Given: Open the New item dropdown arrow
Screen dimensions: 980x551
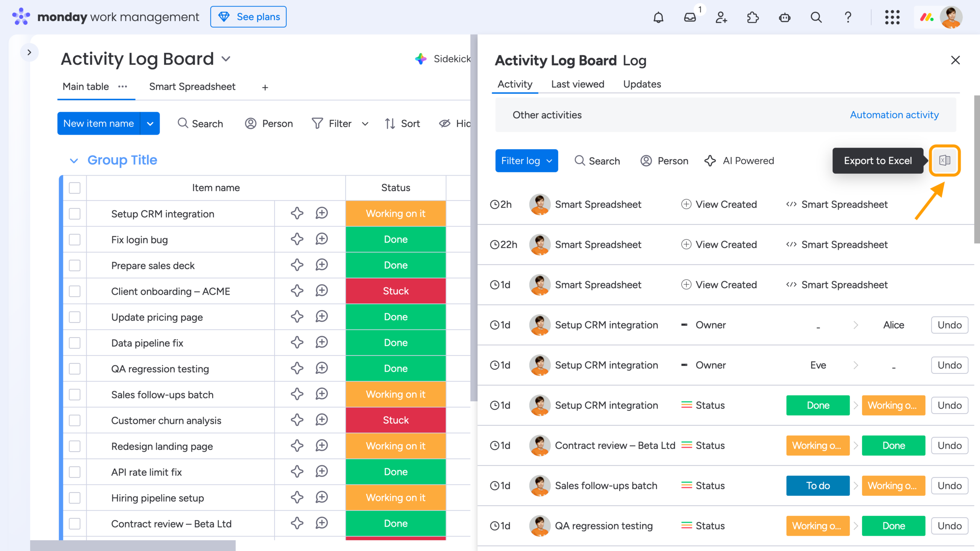Looking at the screenshot, I should tap(150, 124).
